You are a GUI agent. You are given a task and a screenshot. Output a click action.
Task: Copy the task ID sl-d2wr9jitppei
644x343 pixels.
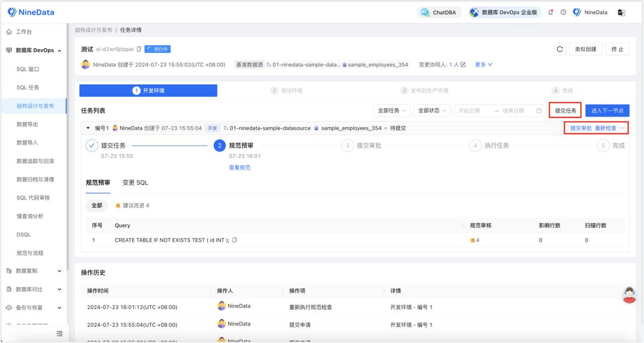tap(139, 49)
